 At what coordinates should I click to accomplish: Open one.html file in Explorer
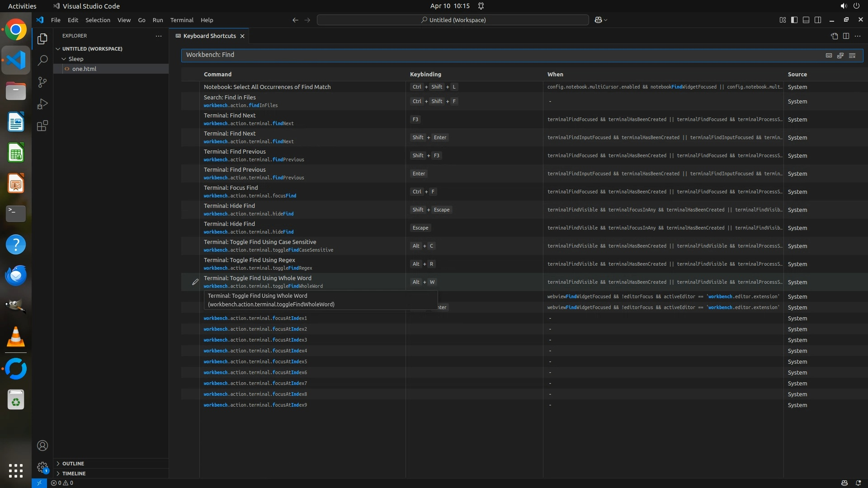tap(84, 69)
